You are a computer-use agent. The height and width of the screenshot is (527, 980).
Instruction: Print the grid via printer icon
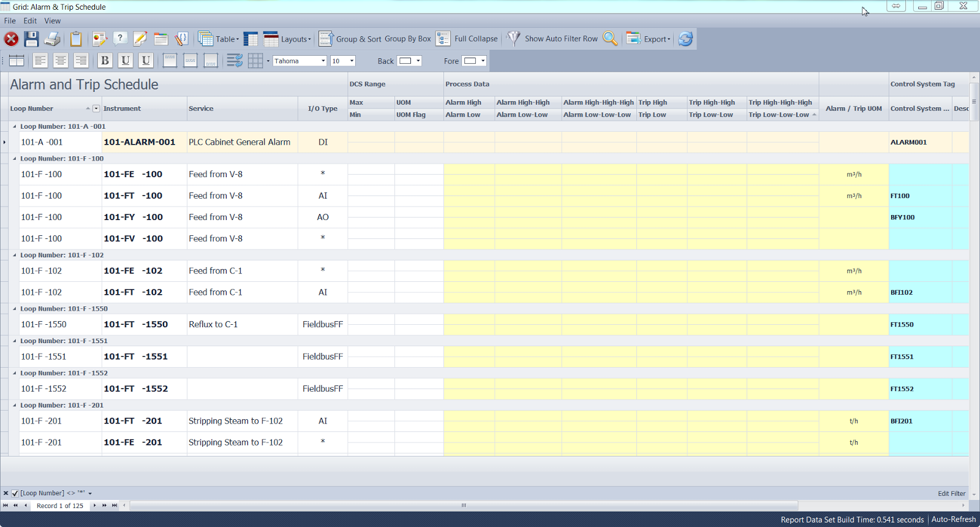(53, 39)
